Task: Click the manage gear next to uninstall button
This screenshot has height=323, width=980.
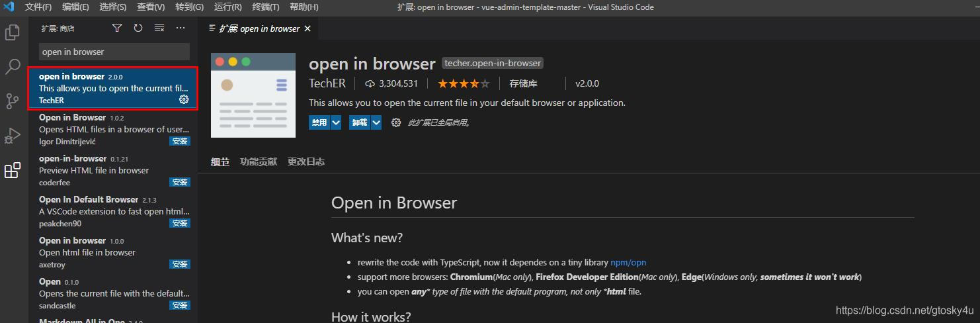Action: click(x=396, y=122)
